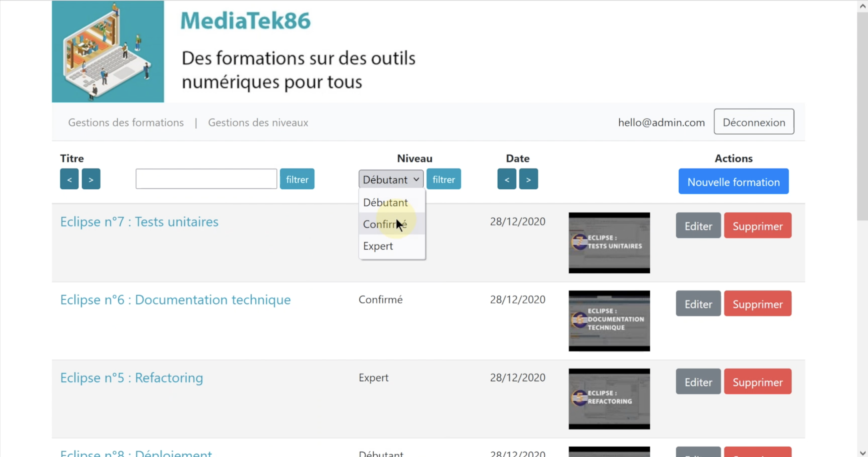Click the 28/12/2020 date of Eclipse n°5
The height and width of the screenshot is (457, 868).
[x=517, y=378]
